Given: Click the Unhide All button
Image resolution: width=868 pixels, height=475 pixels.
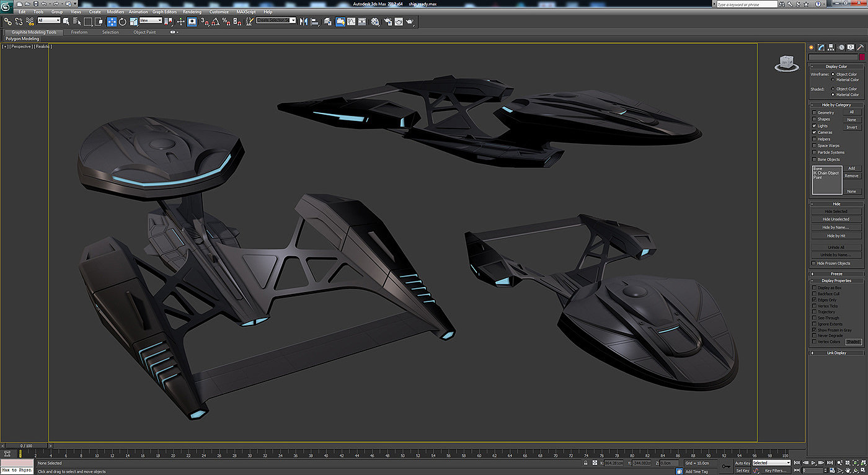Looking at the screenshot, I should (836, 247).
